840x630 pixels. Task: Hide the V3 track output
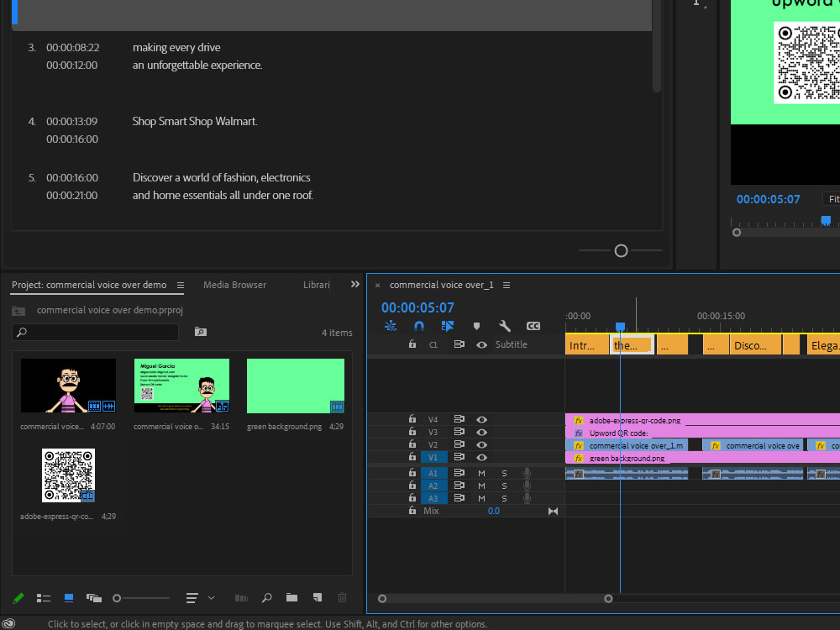(x=481, y=433)
